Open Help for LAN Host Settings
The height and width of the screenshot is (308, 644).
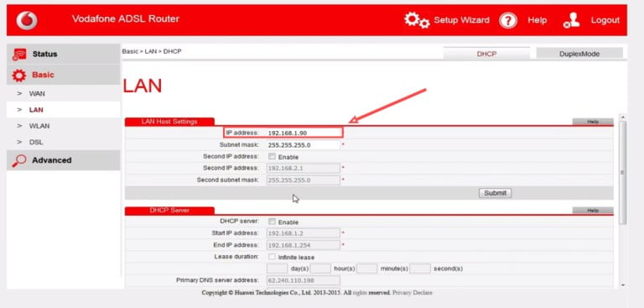pos(593,122)
